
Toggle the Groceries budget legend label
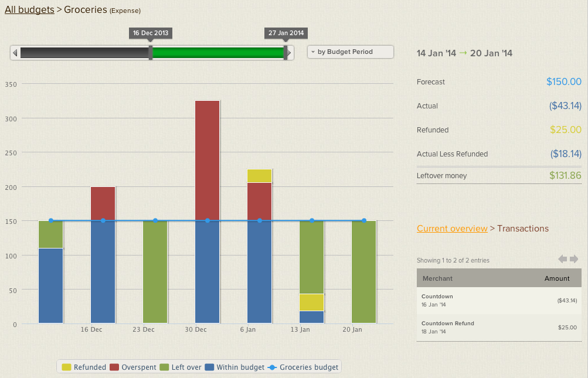[309, 367]
